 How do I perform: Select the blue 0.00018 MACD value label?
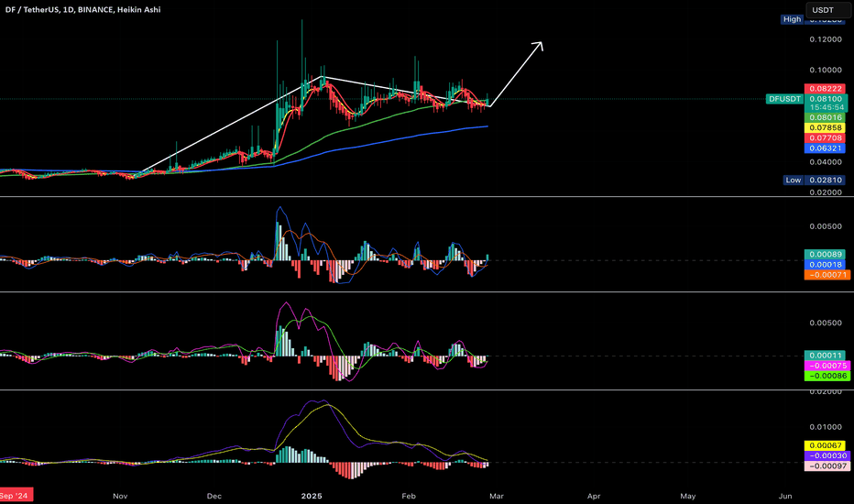pos(825,265)
